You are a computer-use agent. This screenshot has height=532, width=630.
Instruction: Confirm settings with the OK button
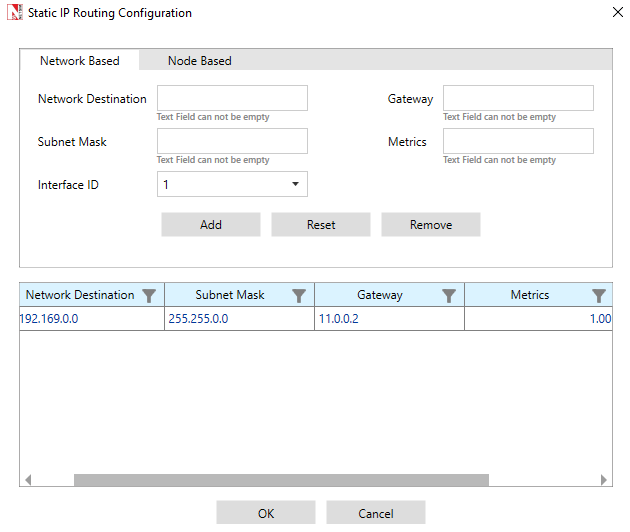[266, 513]
